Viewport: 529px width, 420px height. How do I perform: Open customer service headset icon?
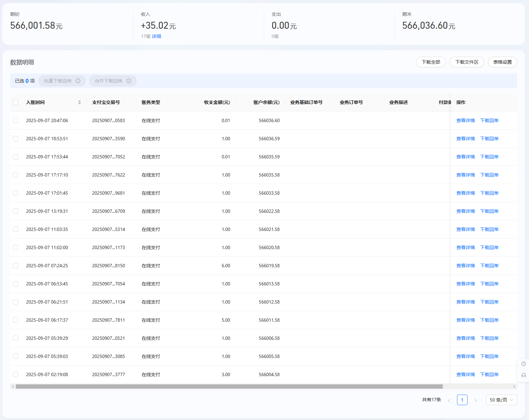click(x=523, y=375)
